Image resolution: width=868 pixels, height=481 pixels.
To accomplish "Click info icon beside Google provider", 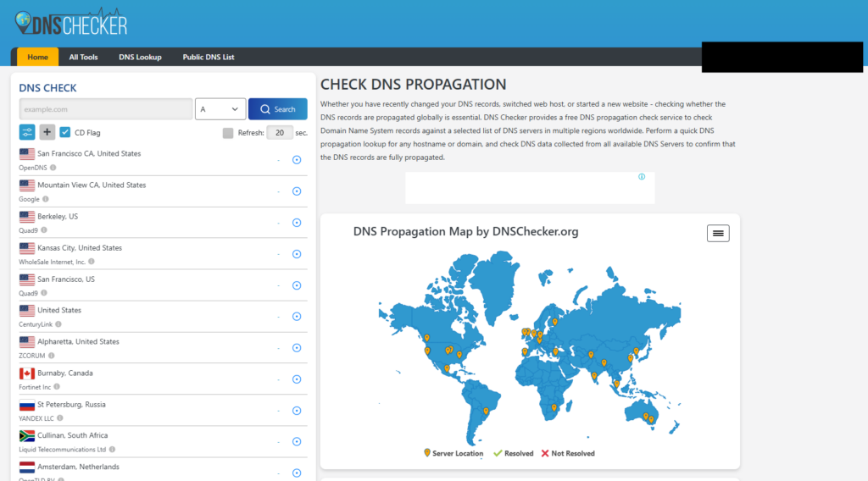I will (46, 199).
